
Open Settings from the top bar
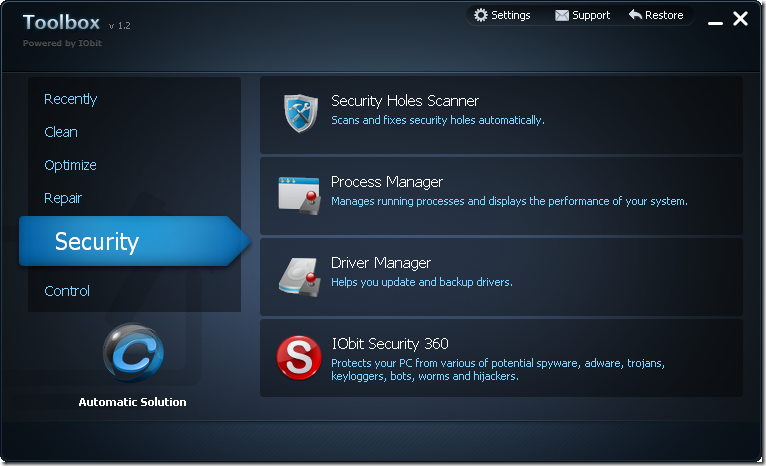[511, 15]
